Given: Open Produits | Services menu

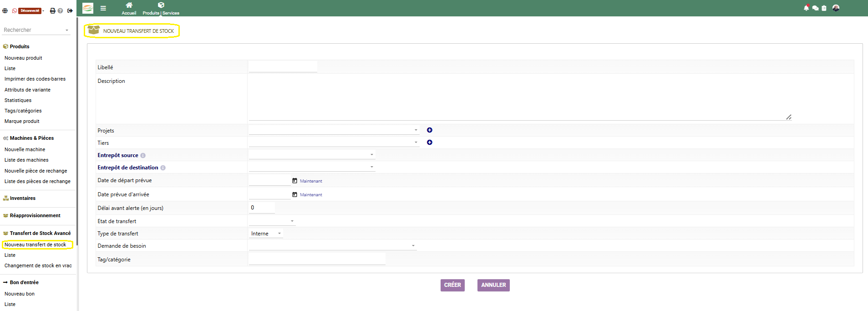Looking at the screenshot, I should 161,8.
